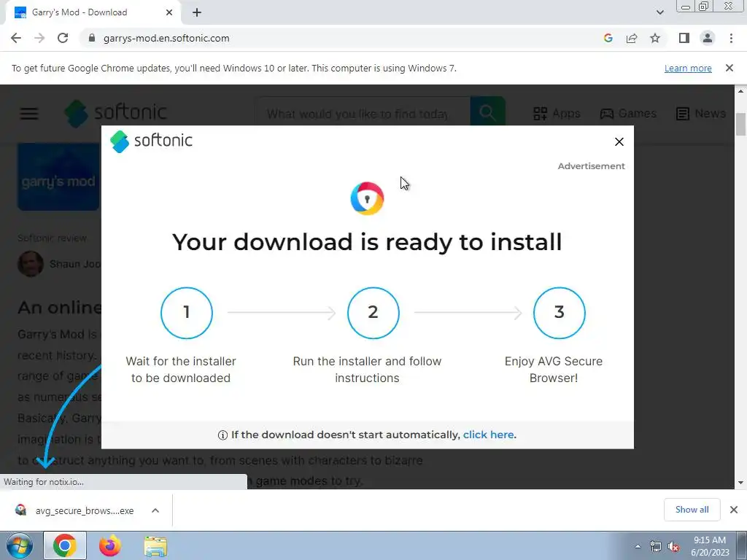747x560 pixels.
Task: Click 'Enjoy AVG Secure Browser!' text
Action: pos(554,370)
